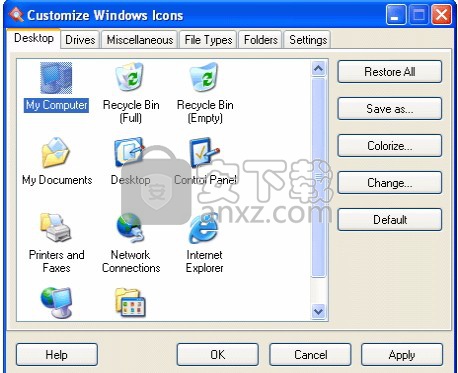The image size is (458, 373).
Task: Select the Printers and Faxes icon
Action: tap(56, 228)
